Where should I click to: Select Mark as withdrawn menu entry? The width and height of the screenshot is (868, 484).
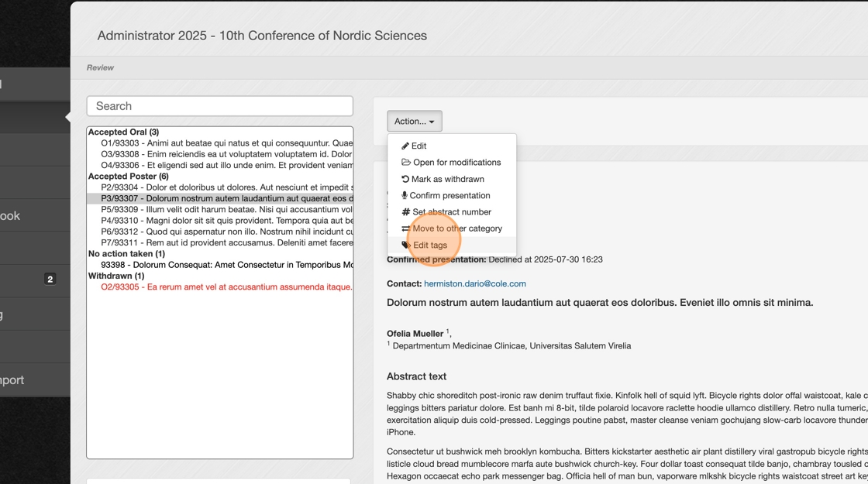pos(452,179)
